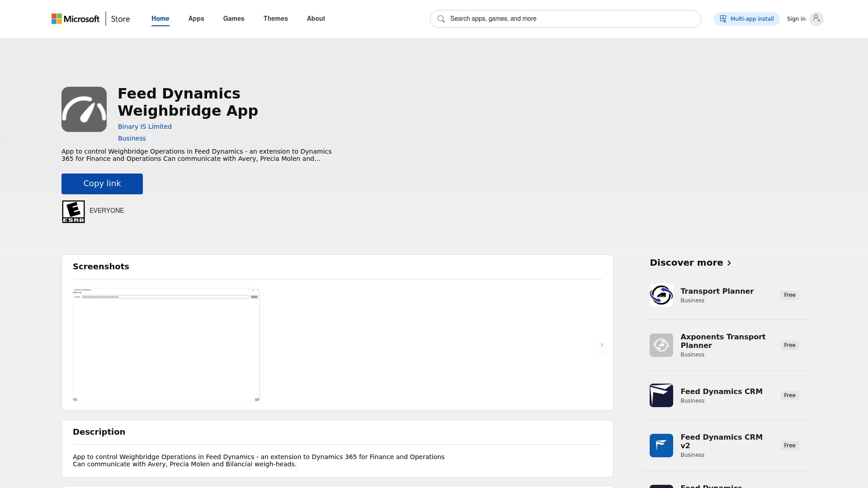Open the Transport Planner title
The height and width of the screenshot is (488, 868).
tap(717, 291)
